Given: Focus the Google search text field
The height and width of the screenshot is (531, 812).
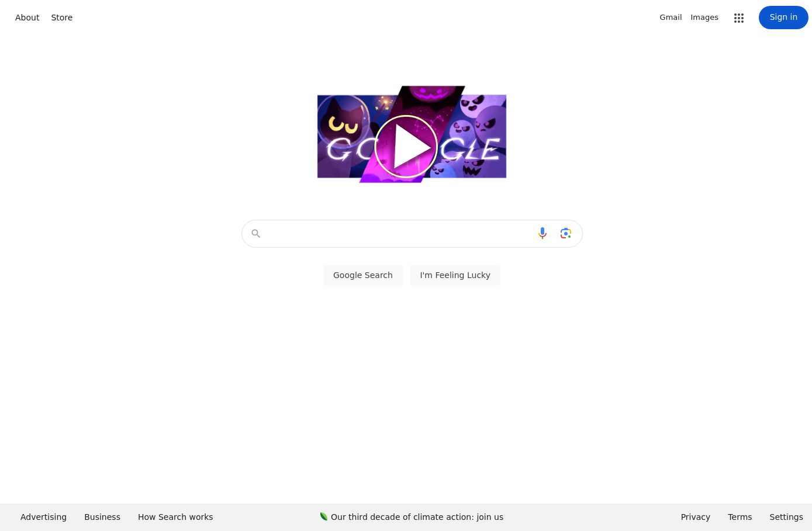Looking at the screenshot, I should 399,233.
